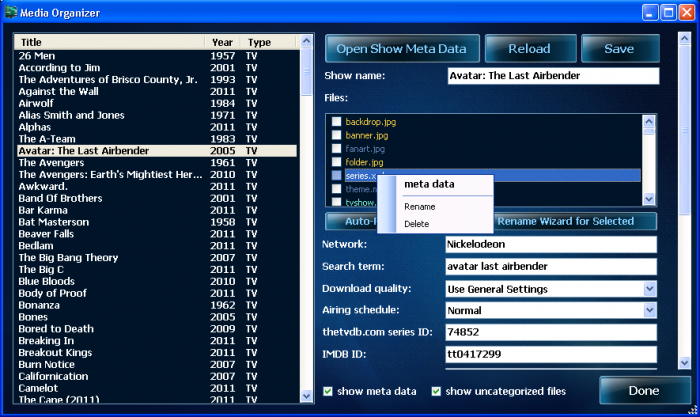Select Body of Proof row

[157, 293]
